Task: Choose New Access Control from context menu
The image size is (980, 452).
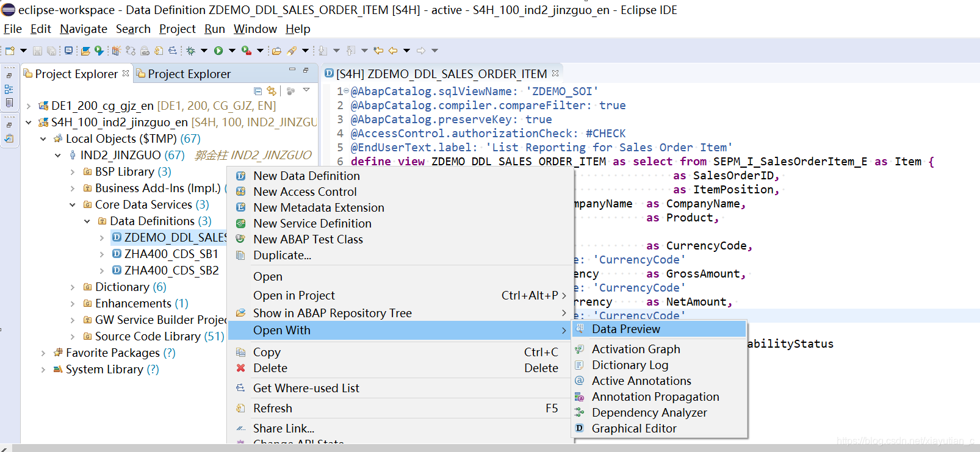Action: [400, 192]
